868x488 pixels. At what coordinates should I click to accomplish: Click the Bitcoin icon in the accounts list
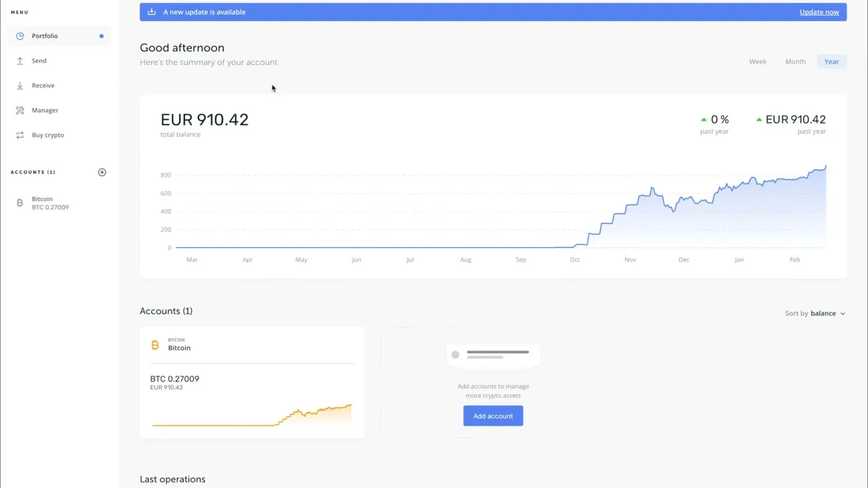20,203
